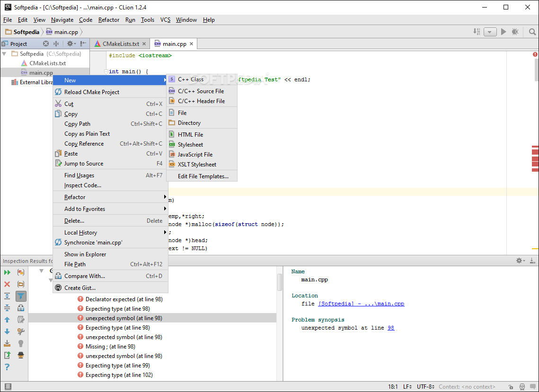
Task: Click Show in Explorer
Action: 110,254
